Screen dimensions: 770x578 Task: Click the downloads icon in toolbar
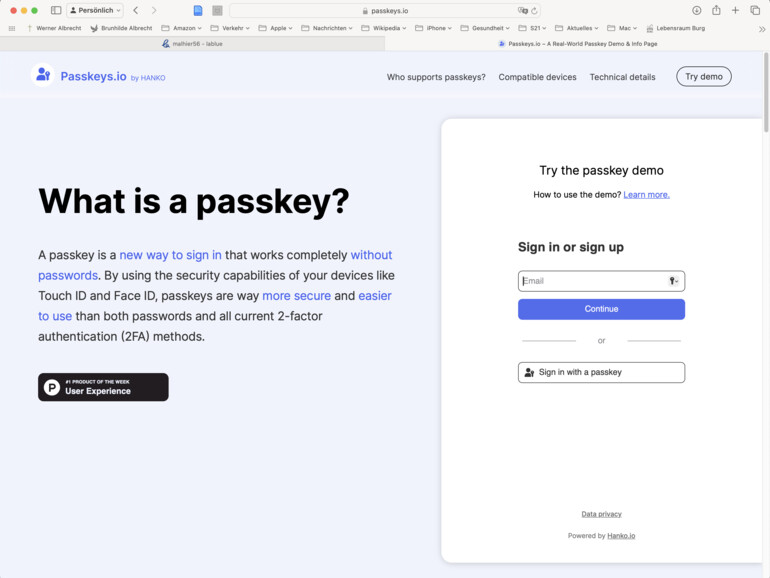coord(696,10)
